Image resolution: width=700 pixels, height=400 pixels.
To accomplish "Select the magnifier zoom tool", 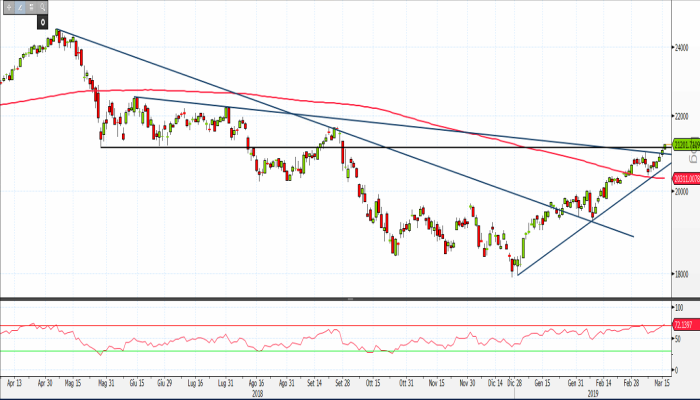I will (x=43, y=7).
